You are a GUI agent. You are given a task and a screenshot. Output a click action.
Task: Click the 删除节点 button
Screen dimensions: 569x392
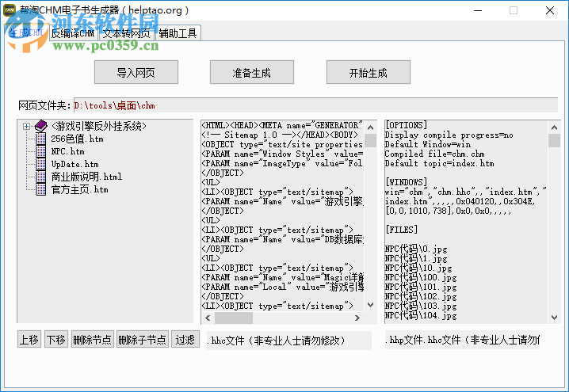point(93,340)
